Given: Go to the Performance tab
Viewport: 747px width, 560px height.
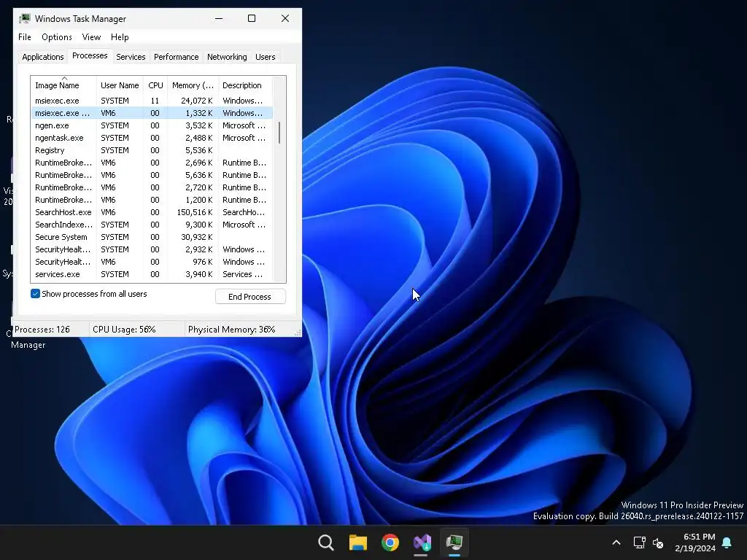Looking at the screenshot, I should tap(177, 57).
